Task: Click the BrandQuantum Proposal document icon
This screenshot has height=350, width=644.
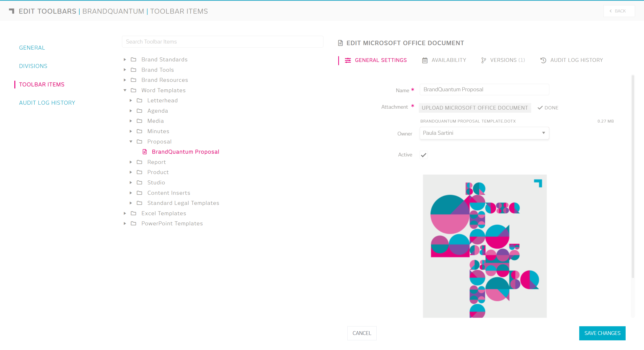Action: tap(144, 151)
